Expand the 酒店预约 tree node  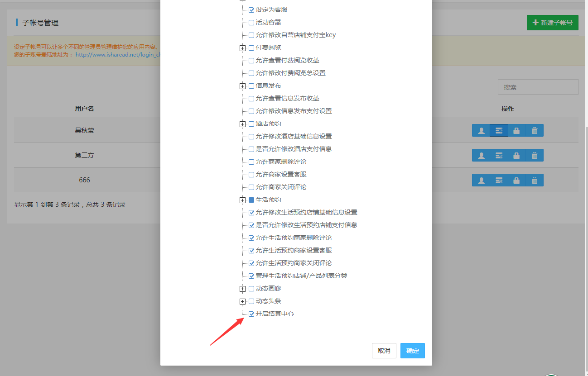243,124
